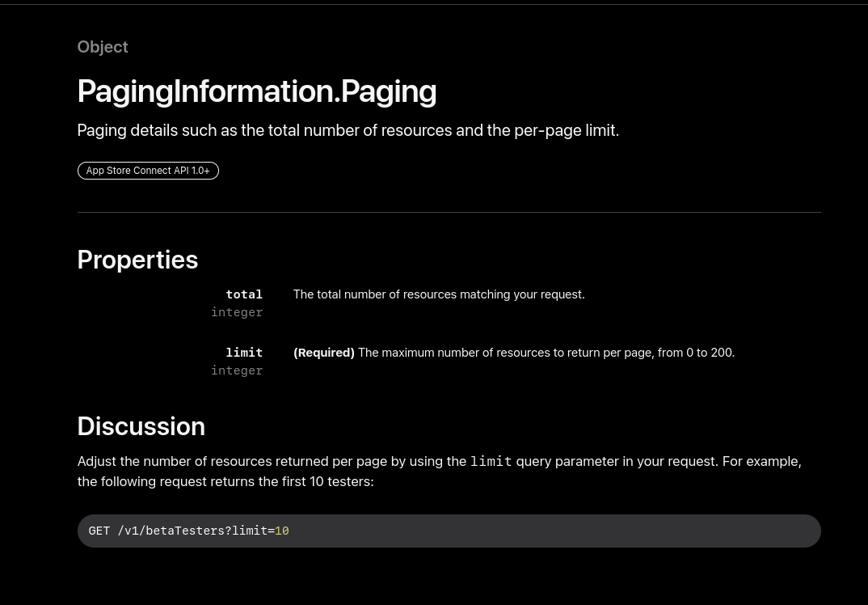Click the App Store Connect API 1.0+ badge
868x605 pixels.
(148, 171)
